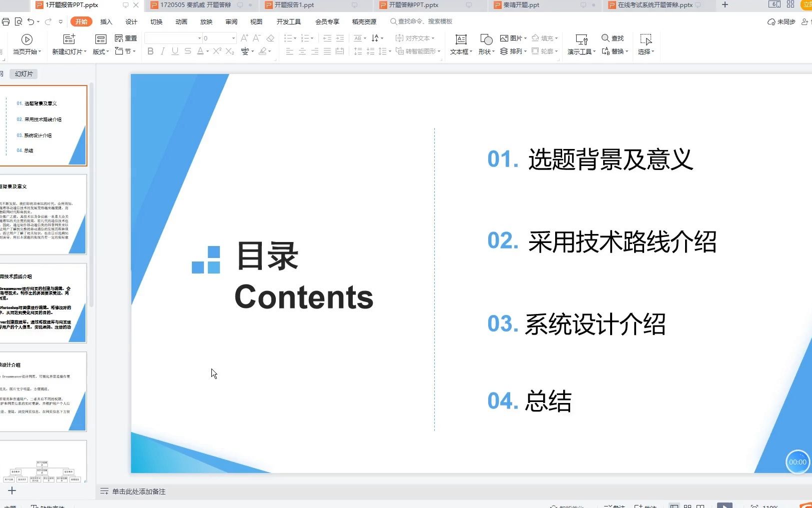Switch to the Insert (插入) tab

coord(106,21)
